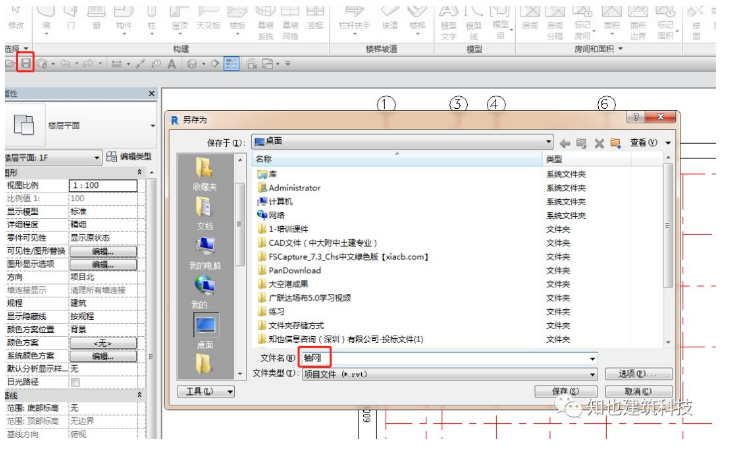The image size is (740, 454).
Task: Click the 选项 (Options) button
Action: point(638,374)
